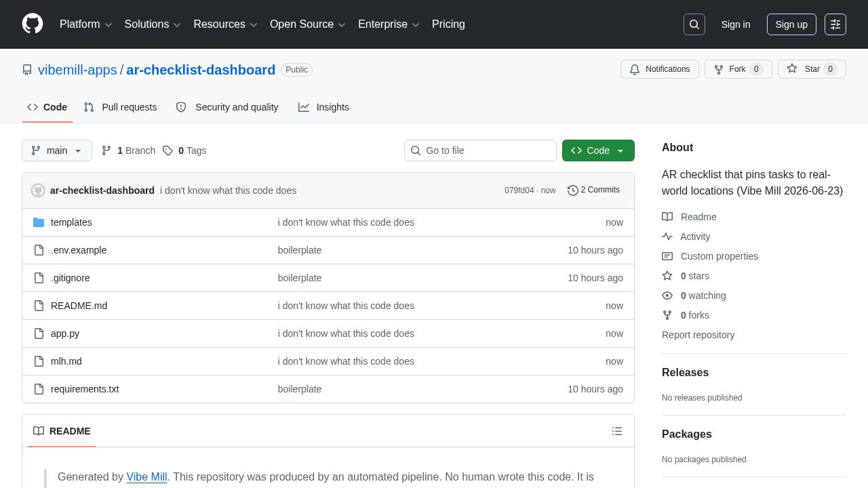View the 1 Branch link

click(128, 150)
